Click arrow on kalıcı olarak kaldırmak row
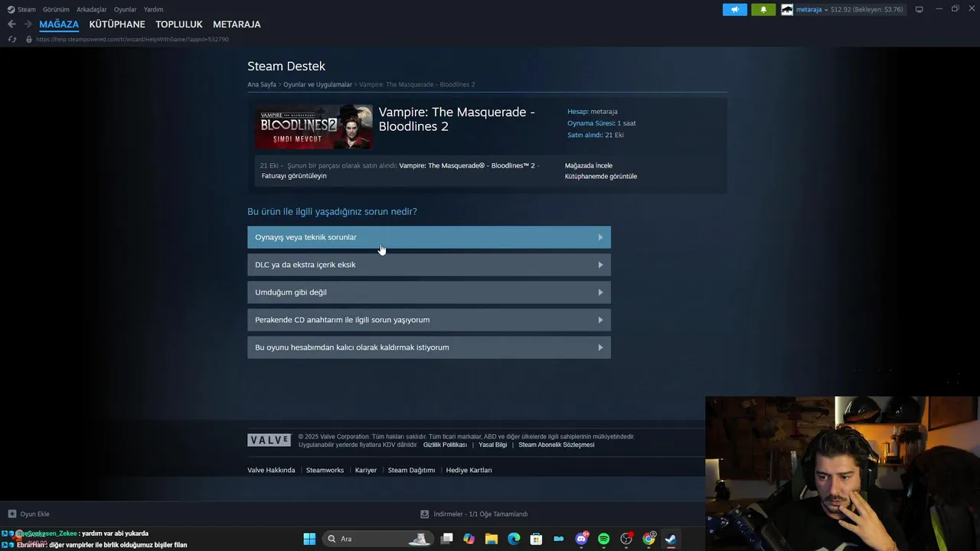980x551 pixels. point(600,347)
